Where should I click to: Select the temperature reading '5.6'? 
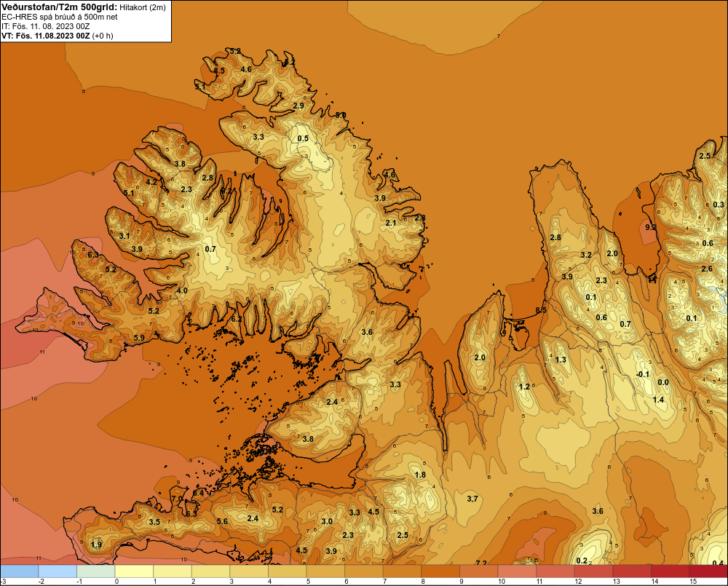click(222, 521)
